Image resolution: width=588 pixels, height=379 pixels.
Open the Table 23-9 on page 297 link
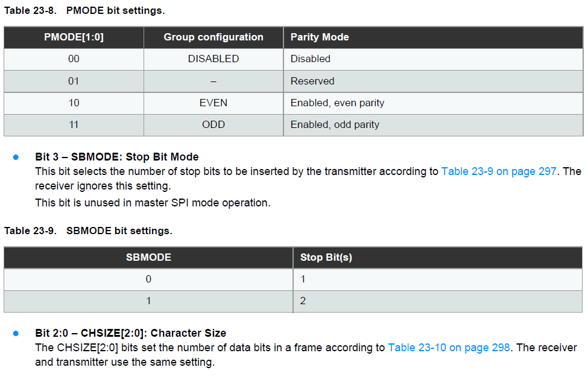[x=499, y=171]
